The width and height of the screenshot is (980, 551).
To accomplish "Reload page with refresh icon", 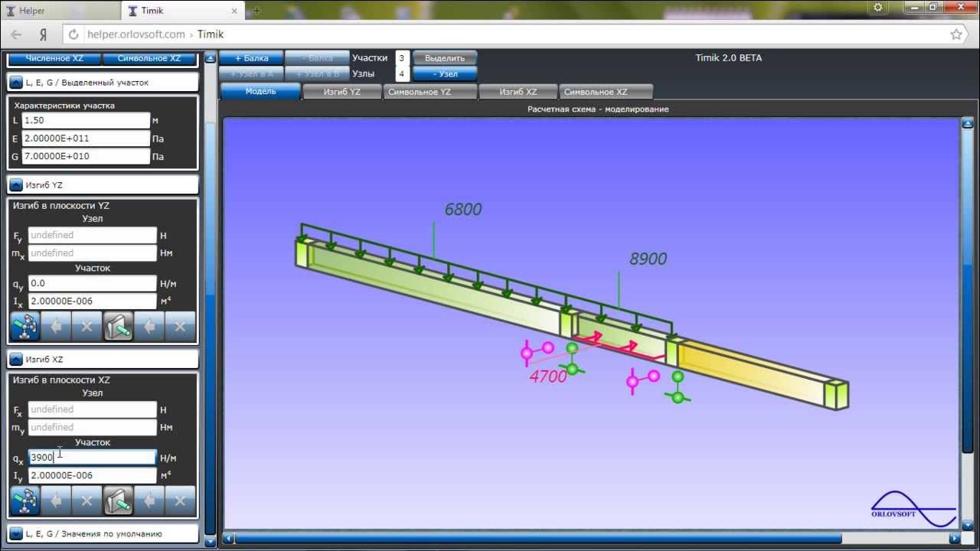I will (x=74, y=34).
